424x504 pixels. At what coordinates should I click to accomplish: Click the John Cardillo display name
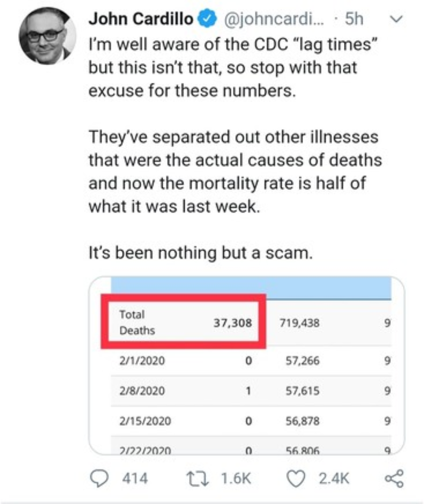[x=141, y=19]
